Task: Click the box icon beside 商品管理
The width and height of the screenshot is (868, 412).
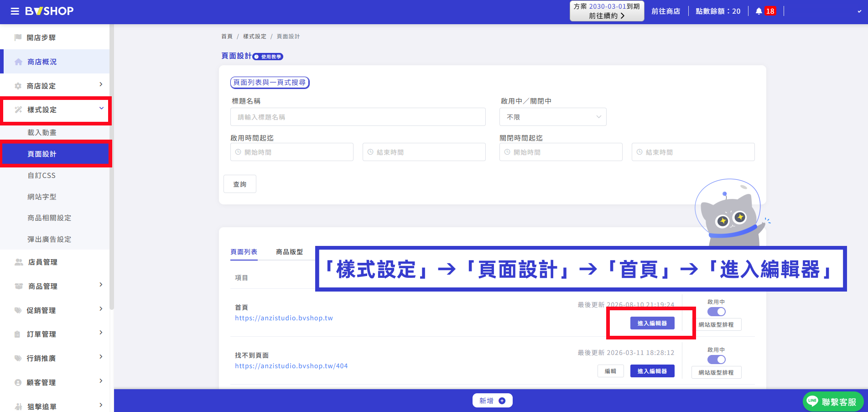Action: (19, 286)
